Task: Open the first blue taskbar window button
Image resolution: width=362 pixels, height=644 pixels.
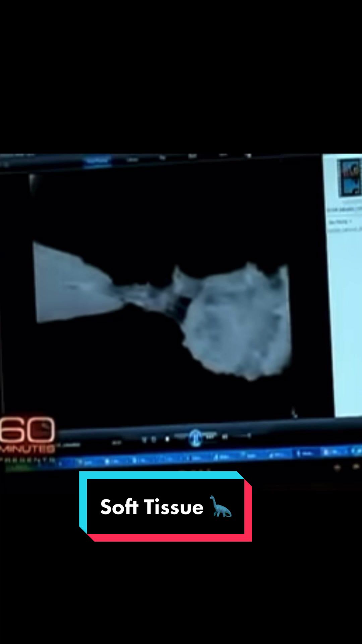Action: point(85,463)
